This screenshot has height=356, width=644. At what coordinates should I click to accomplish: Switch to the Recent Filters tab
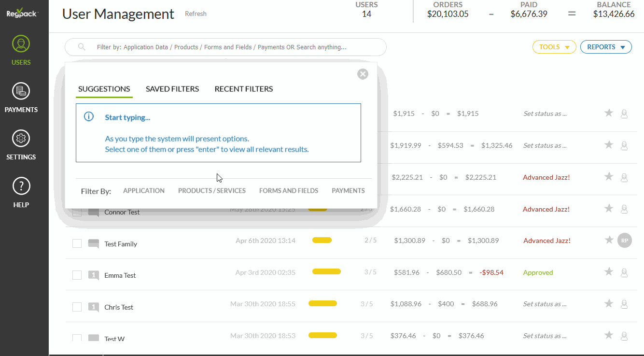click(244, 89)
